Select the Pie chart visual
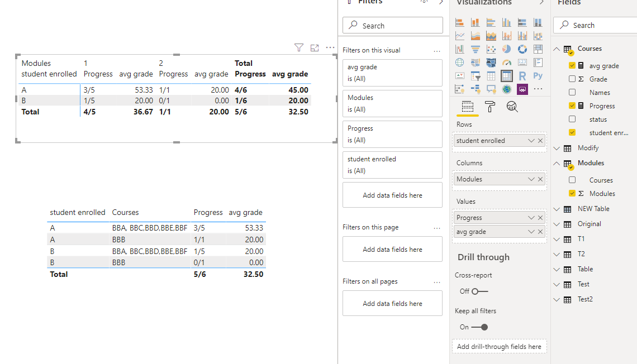The height and width of the screenshot is (364, 637). coord(507,49)
